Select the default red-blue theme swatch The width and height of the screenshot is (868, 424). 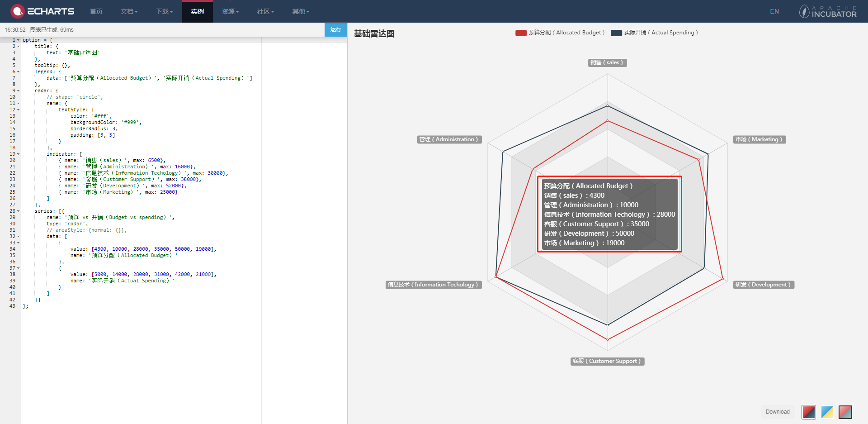[x=809, y=412]
